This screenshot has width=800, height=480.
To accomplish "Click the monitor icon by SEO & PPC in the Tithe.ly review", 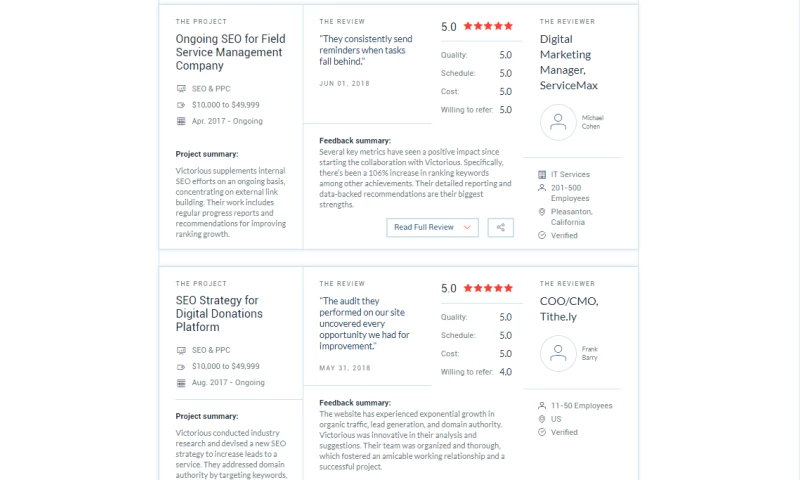I will 181,351.
